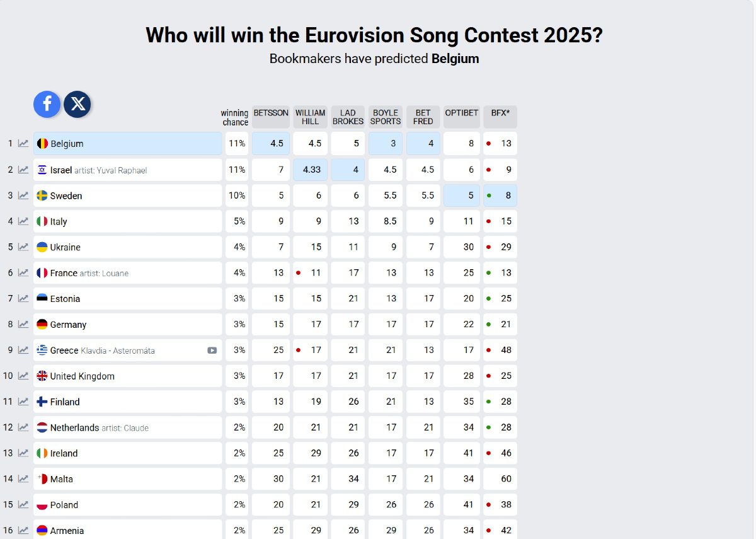Open the trend chart for Armenia
The image size is (756, 539).
pos(23,531)
